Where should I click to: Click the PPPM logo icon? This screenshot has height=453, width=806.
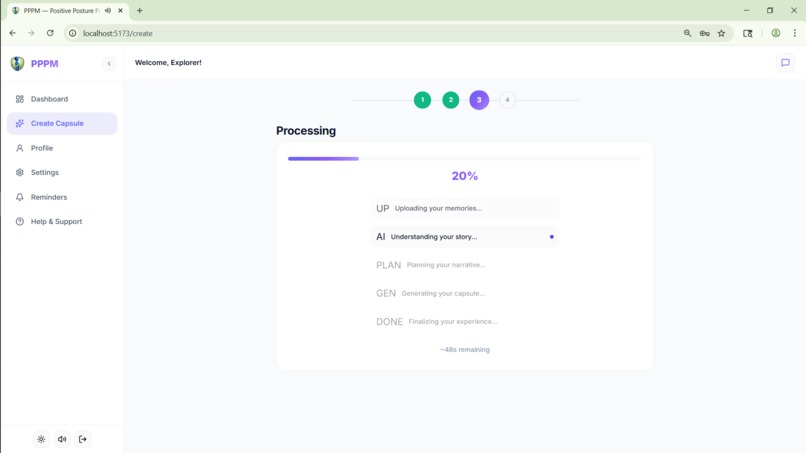click(x=17, y=63)
